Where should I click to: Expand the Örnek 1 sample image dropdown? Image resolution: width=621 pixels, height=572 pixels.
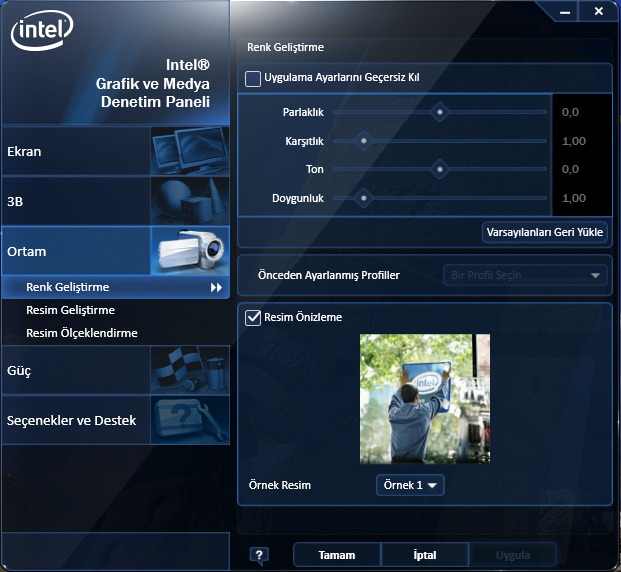410,485
